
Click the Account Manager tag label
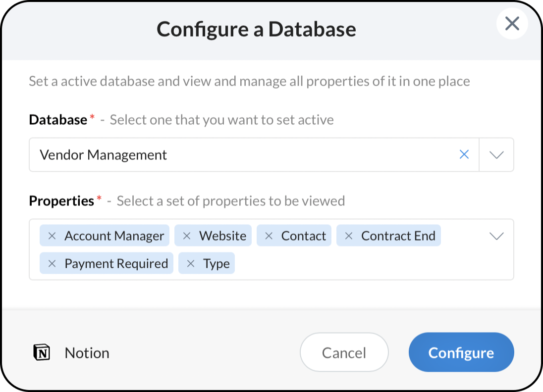(114, 236)
